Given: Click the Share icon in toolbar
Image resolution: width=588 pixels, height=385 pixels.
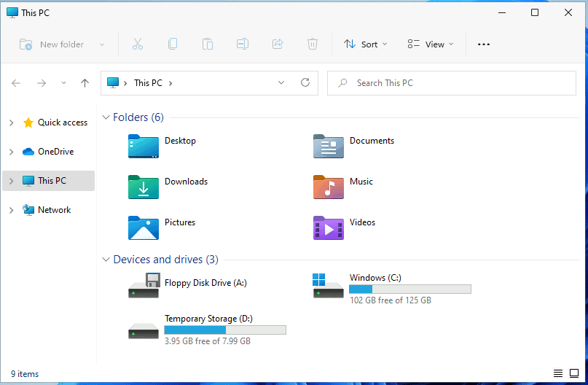Looking at the screenshot, I should [278, 44].
